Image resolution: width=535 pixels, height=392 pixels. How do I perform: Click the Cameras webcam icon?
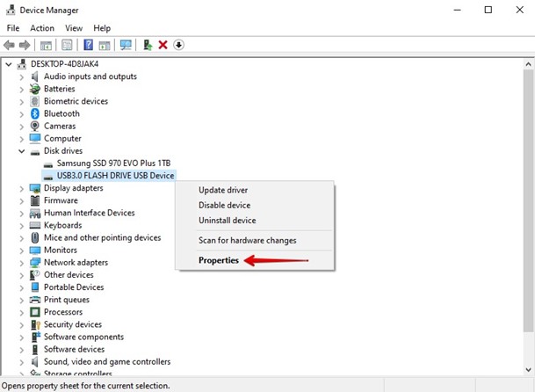35,126
